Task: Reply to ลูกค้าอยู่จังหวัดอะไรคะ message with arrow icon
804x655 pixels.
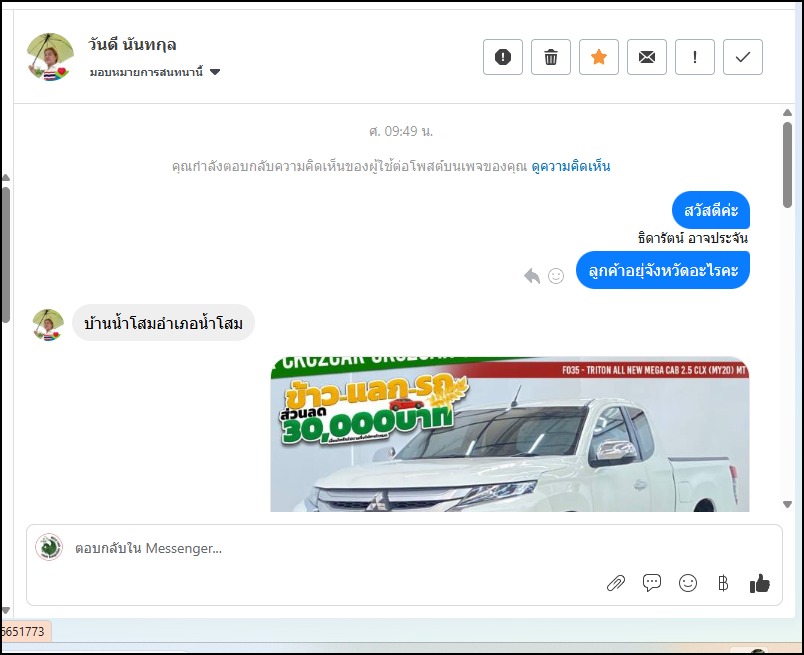Action: (532, 276)
